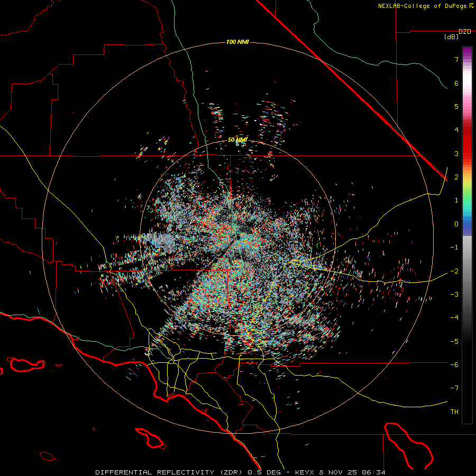Click the radar site center dot
The image size is (476, 476).
coord(239,237)
